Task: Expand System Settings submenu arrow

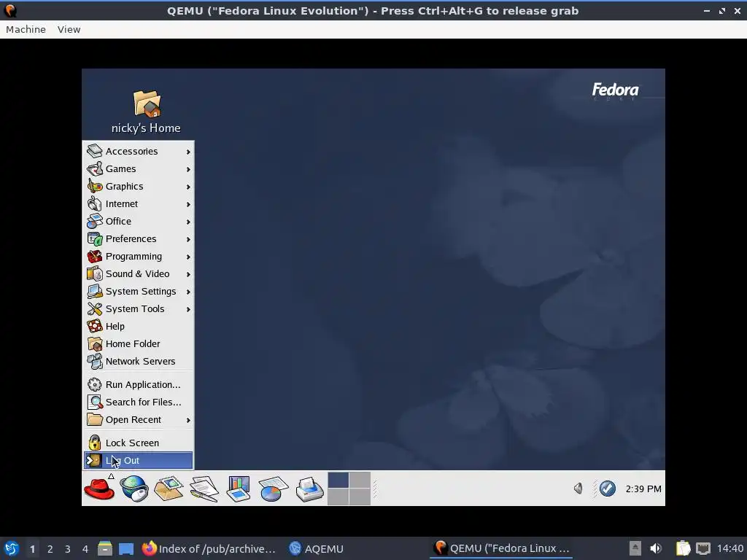Action: (189, 292)
